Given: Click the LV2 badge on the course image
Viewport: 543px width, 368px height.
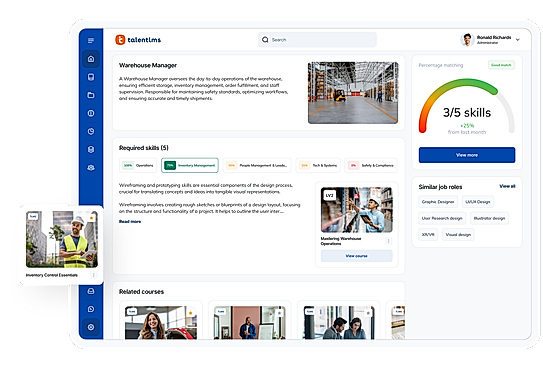Looking at the screenshot, I should click(329, 195).
